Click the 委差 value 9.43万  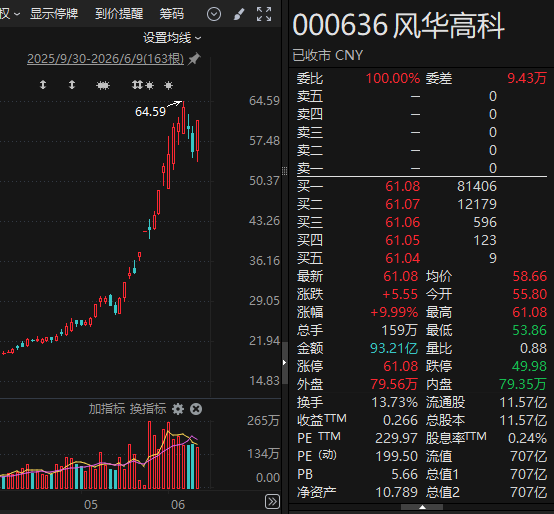pos(527,78)
